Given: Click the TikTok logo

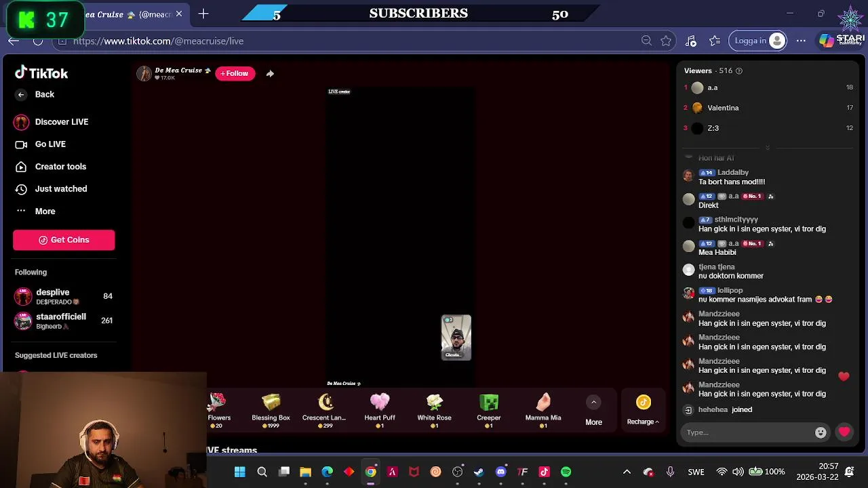Looking at the screenshot, I should [41, 73].
